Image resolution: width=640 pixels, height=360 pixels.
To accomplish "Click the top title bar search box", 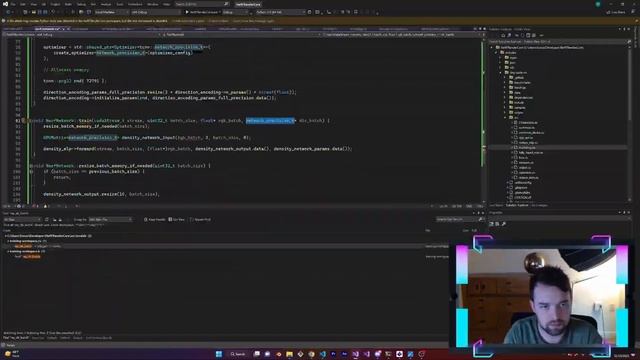I will [202, 4].
